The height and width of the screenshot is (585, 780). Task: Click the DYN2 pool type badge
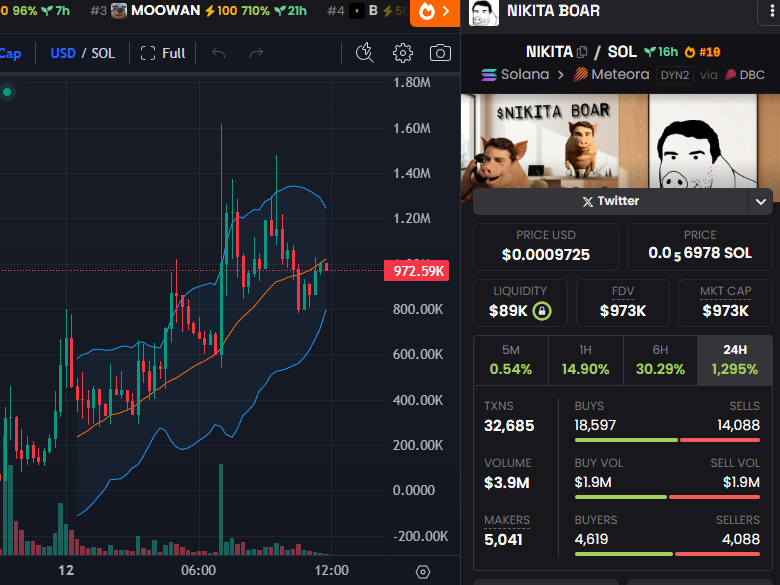(x=675, y=75)
